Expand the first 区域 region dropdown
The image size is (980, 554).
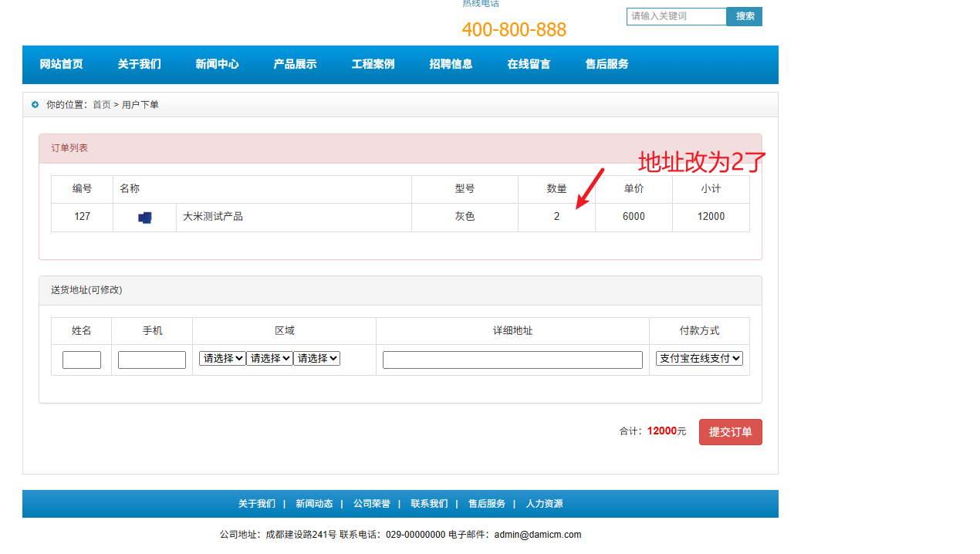tap(222, 359)
